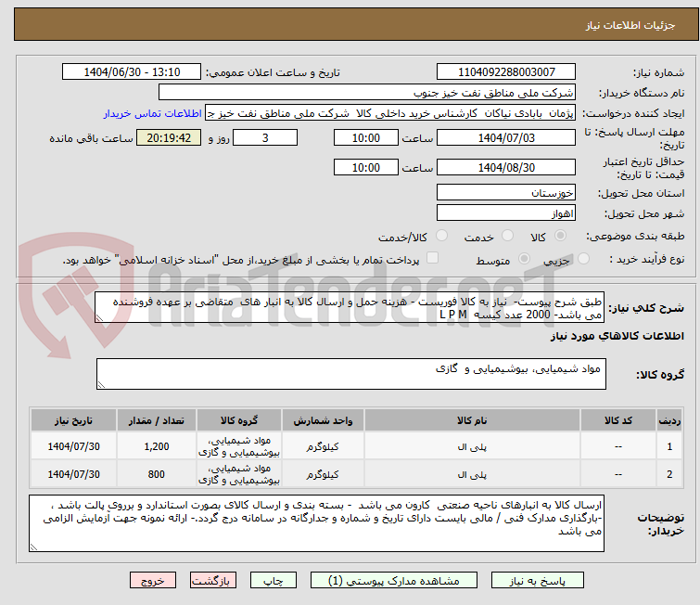Click the buyer name field شرکت ملی مناطق نفت خیز جنوب
This screenshot has height=605, width=700.
pos(367,93)
